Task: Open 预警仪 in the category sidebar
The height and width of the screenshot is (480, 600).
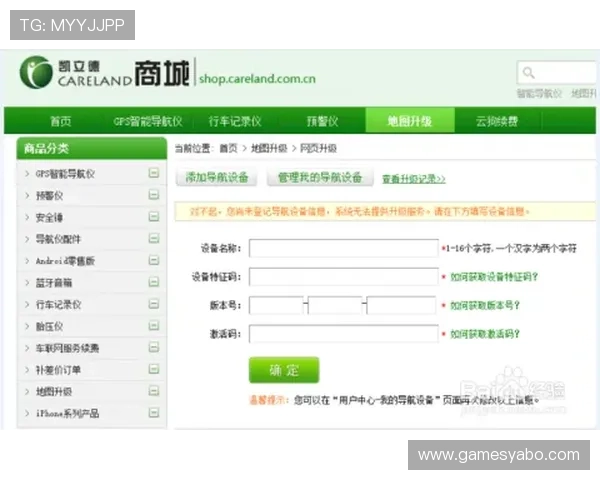Action: tap(49, 196)
